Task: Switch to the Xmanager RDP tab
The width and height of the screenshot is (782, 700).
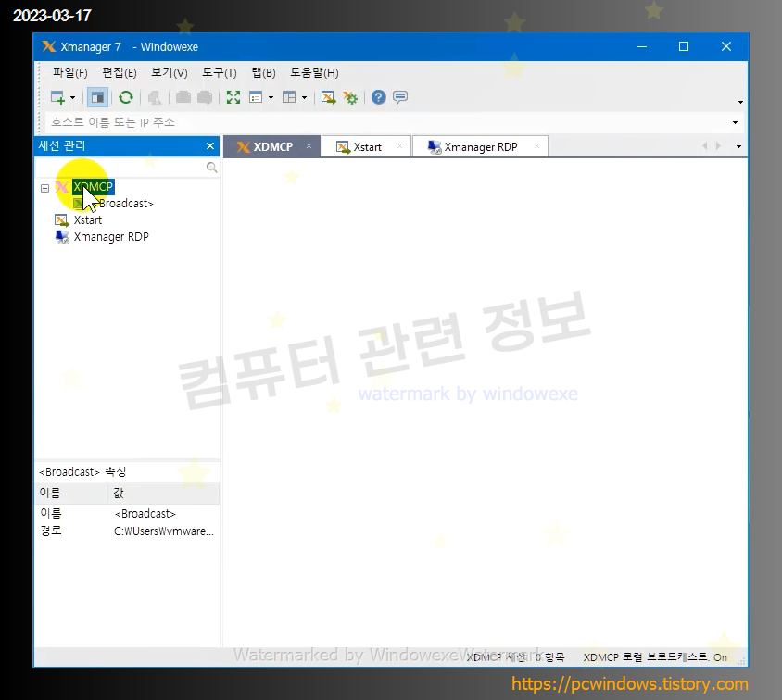Action: pyautogui.click(x=481, y=147)
